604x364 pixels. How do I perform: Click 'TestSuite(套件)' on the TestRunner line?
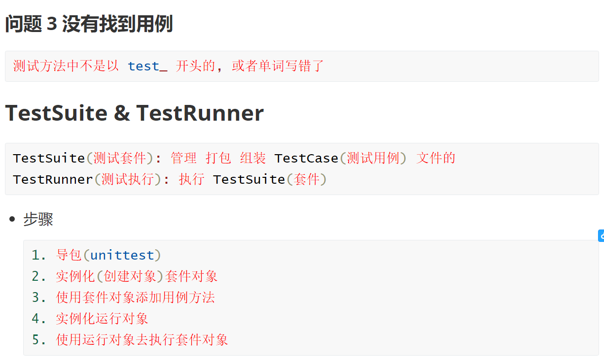(270, 179)
